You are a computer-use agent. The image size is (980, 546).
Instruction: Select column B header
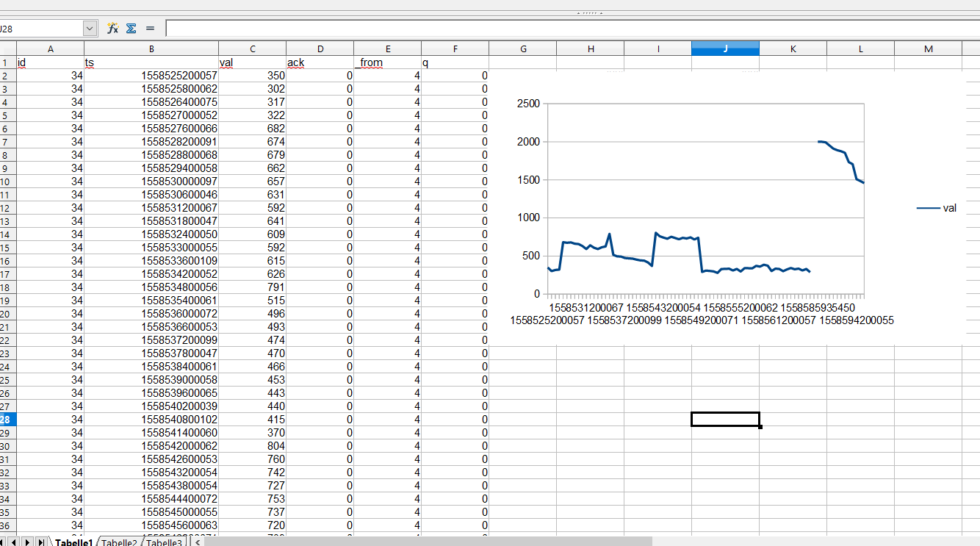tap(151, 49)
